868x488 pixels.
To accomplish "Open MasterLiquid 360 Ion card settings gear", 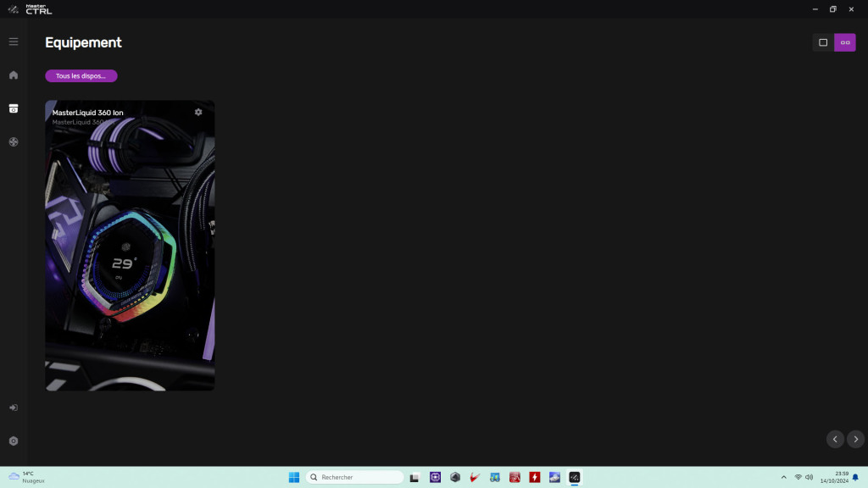I will point(198,113).
